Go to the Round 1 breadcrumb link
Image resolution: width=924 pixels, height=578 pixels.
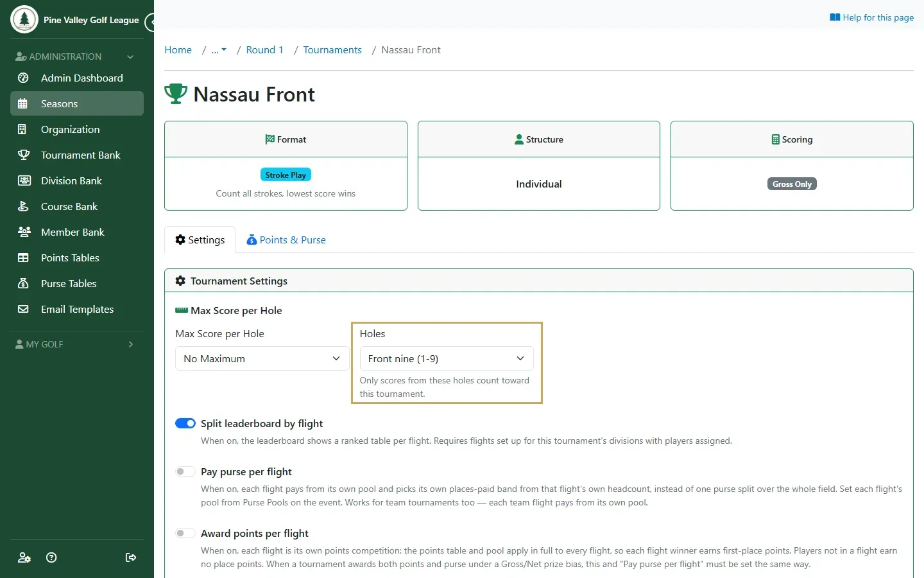[264, 50]
